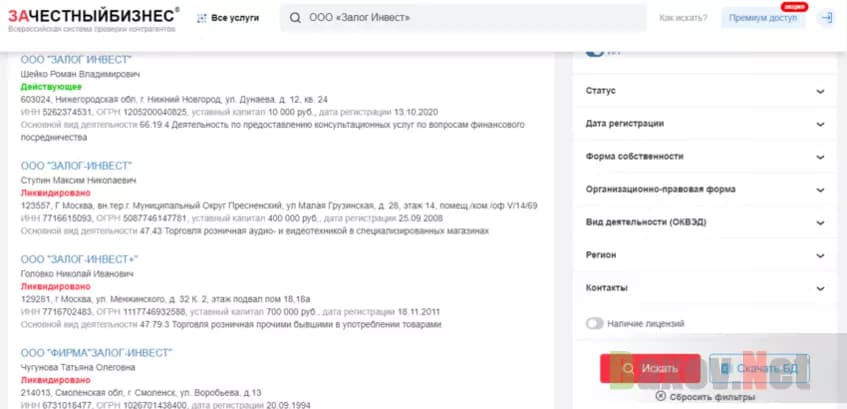Expand the Статус filter

pos(705,91)
